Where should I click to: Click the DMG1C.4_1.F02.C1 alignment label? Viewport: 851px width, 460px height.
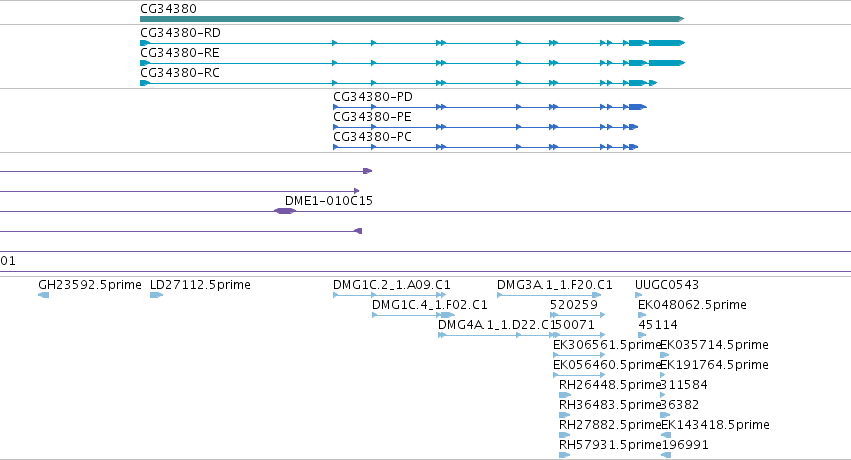[x=430, y=305]
